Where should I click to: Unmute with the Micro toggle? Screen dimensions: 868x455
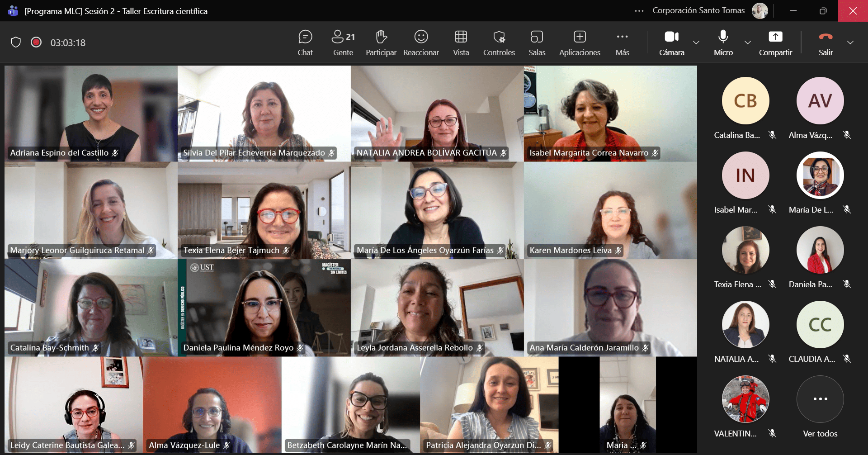pyautogui.click(x=722, y=42)
